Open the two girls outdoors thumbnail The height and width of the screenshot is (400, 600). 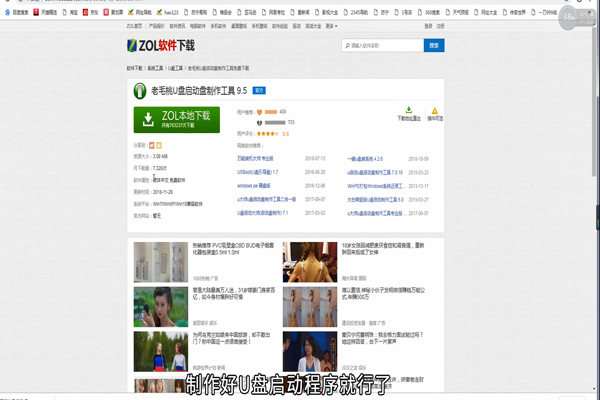coord(161,351)
